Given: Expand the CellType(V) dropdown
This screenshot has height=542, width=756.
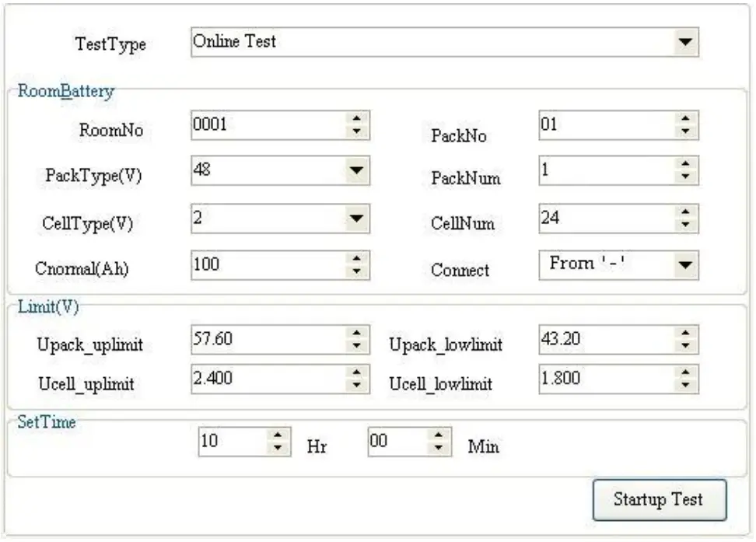Looking at the screenshot, I should (355, 219).
